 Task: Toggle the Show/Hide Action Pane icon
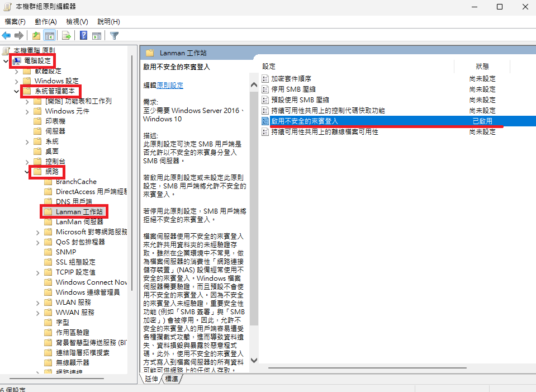tap(96, 36)
